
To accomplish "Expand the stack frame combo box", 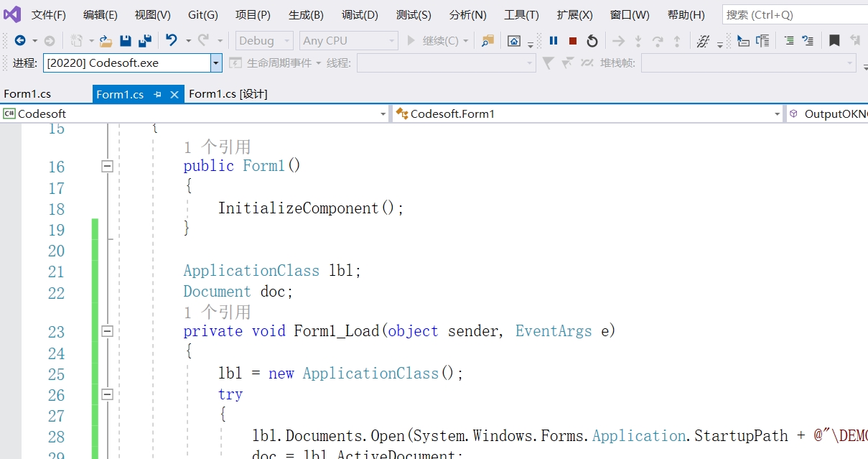I will point(747,63).
